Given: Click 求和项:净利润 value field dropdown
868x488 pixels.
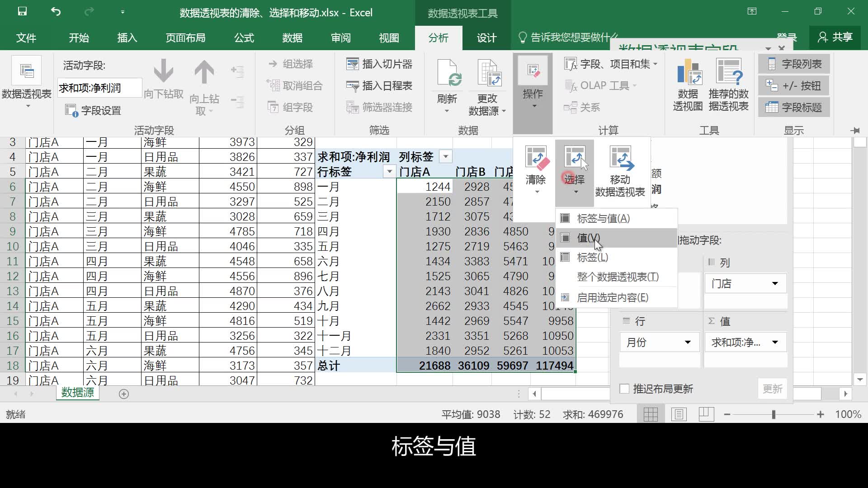Looking at the screenshot, I should click(774, 342).
